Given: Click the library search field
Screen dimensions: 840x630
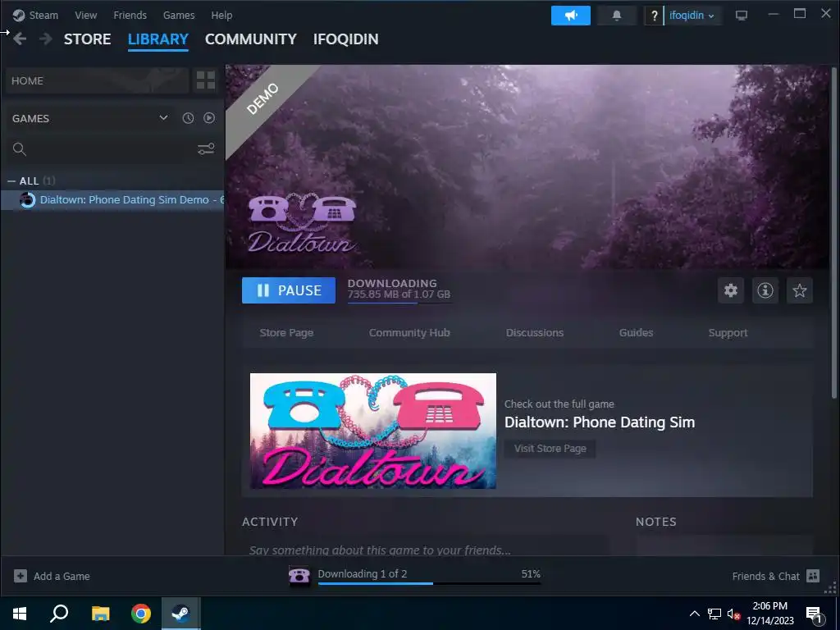Looking at the screenshot, I should [112, 149].
